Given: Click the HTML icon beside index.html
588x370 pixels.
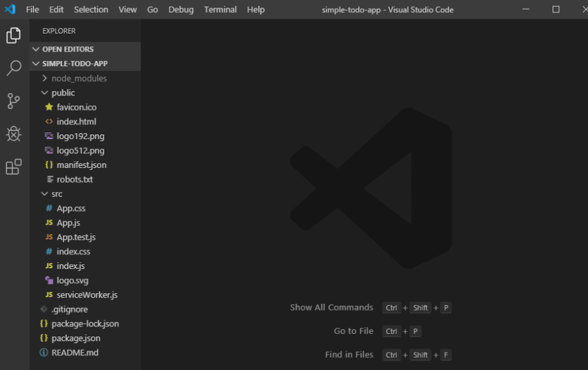Looking at the screenshot, I should (x=49, y=121).
